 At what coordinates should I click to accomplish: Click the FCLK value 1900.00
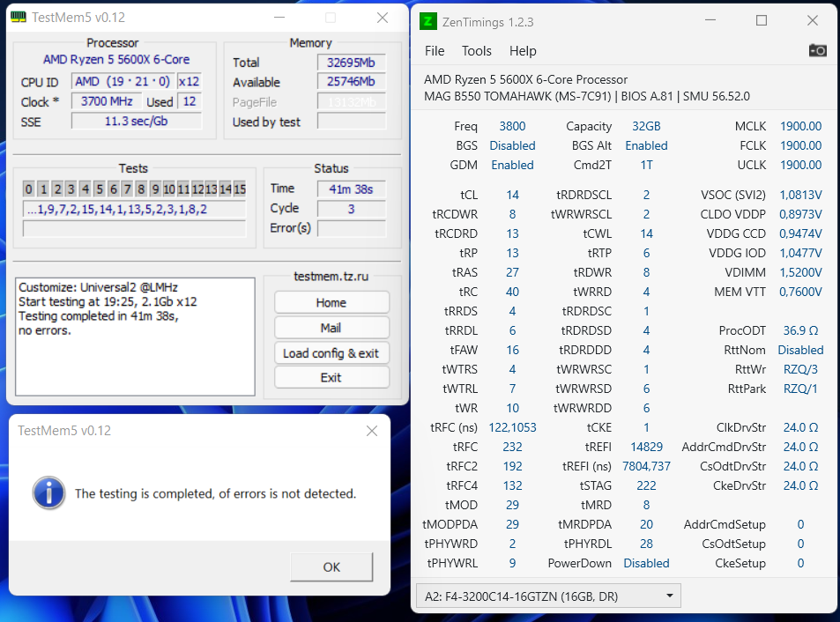tap(800, 145)
